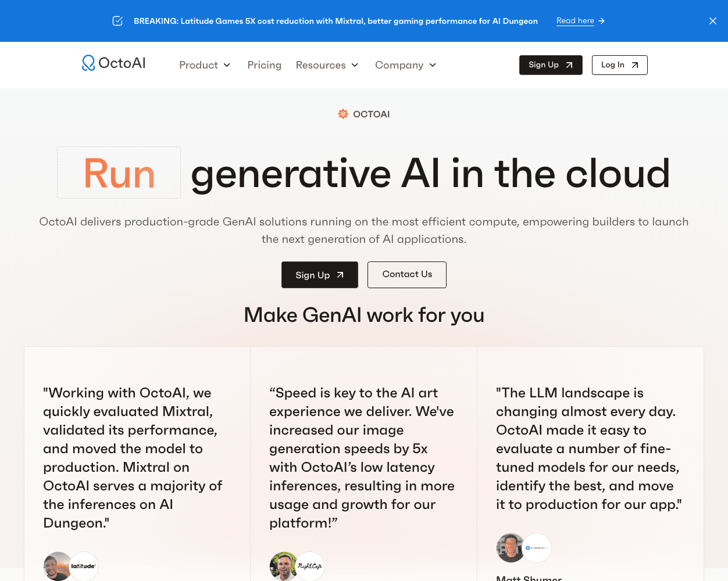Viewport: 728px width, 581px height.
Task: Click the arrow icon on the hero Sign Up button
Action: pyautogui.click(x=340, y=275)
